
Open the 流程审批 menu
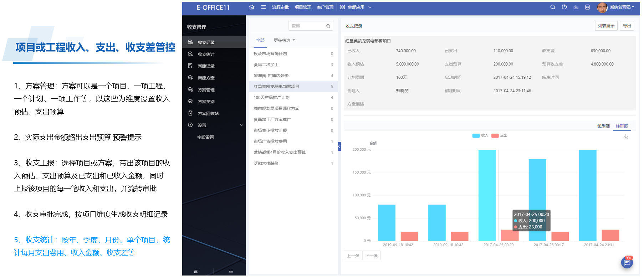(281, 7)
